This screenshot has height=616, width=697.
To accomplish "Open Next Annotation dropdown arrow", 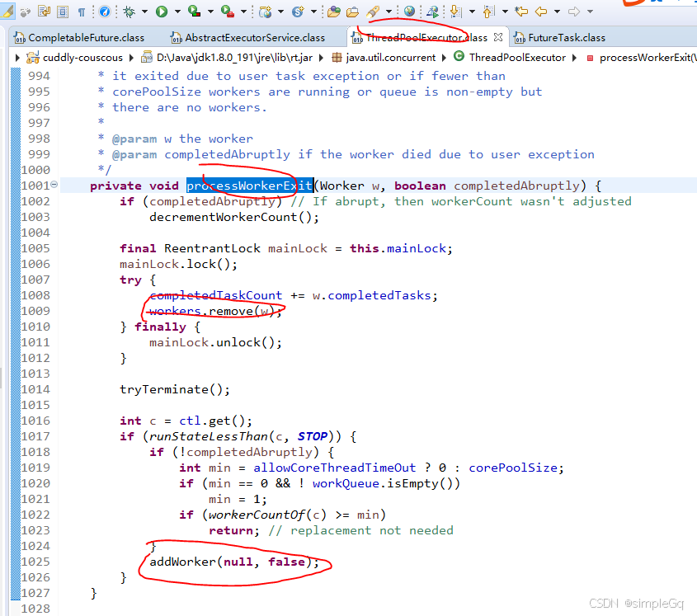I will [472, 12].
